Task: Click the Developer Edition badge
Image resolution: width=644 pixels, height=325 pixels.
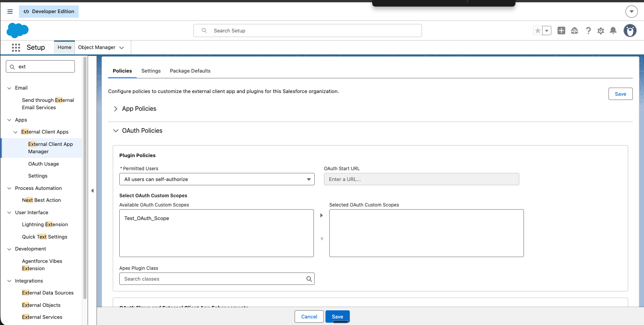Action: [x=49, y=12]
